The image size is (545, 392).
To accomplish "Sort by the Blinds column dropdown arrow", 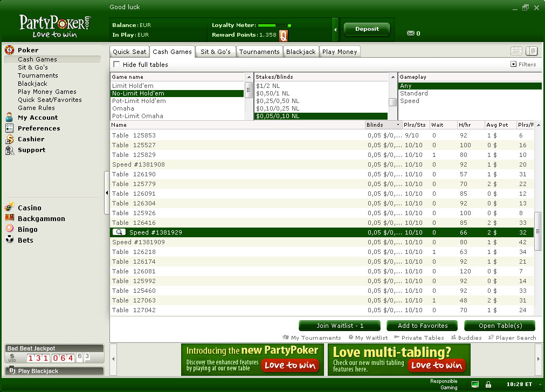I will [x=398, y=125].
